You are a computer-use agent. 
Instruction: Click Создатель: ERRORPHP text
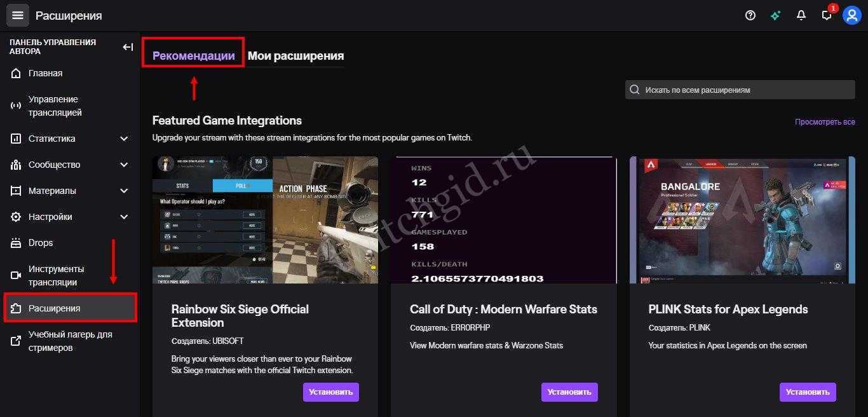tap(450, 328)
